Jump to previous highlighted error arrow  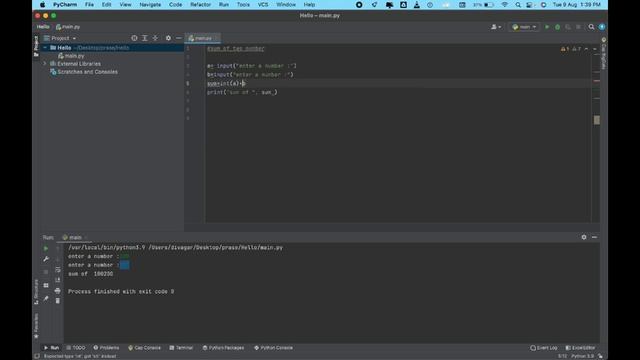coord(587,49)
